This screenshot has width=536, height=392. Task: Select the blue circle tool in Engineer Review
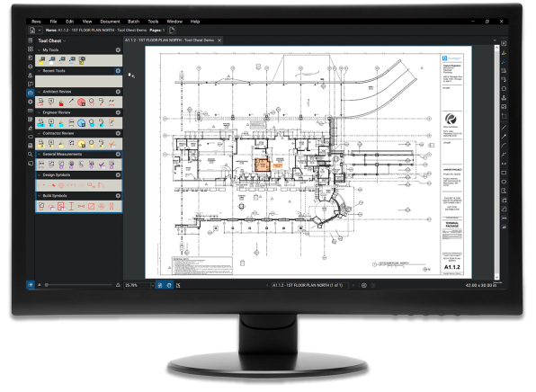[81, 122]
